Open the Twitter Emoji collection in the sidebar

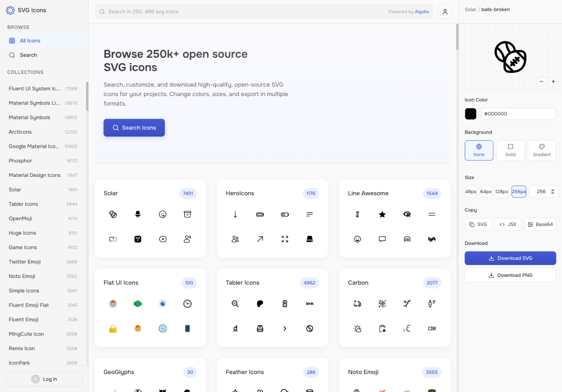(43, 262)
